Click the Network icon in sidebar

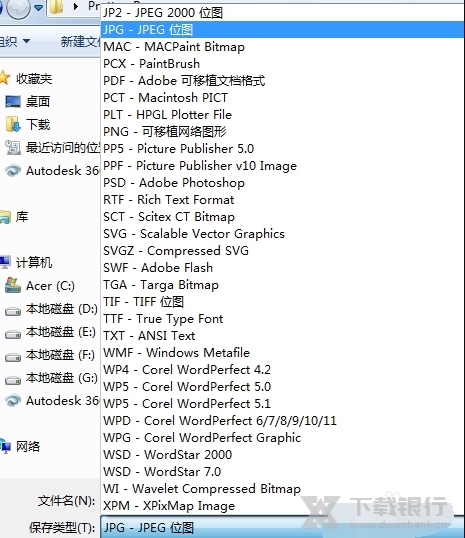tap(5, 446)
